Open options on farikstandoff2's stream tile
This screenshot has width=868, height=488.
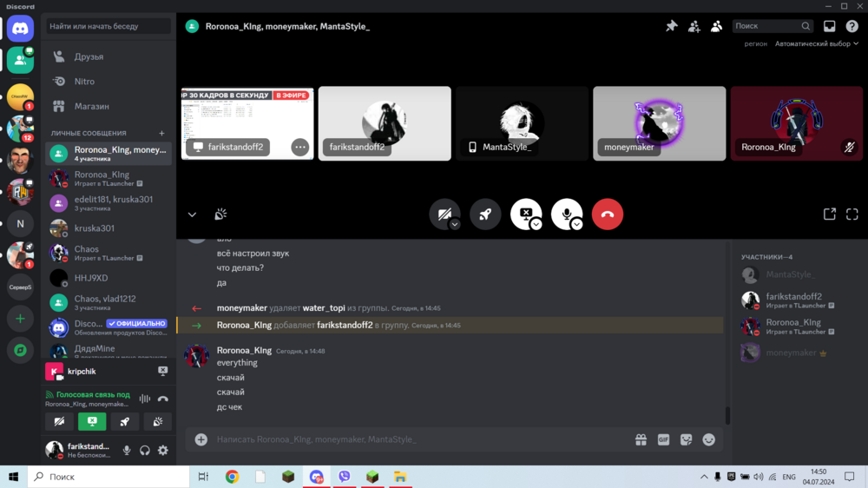pyautogui.click(x=300, y=148)
